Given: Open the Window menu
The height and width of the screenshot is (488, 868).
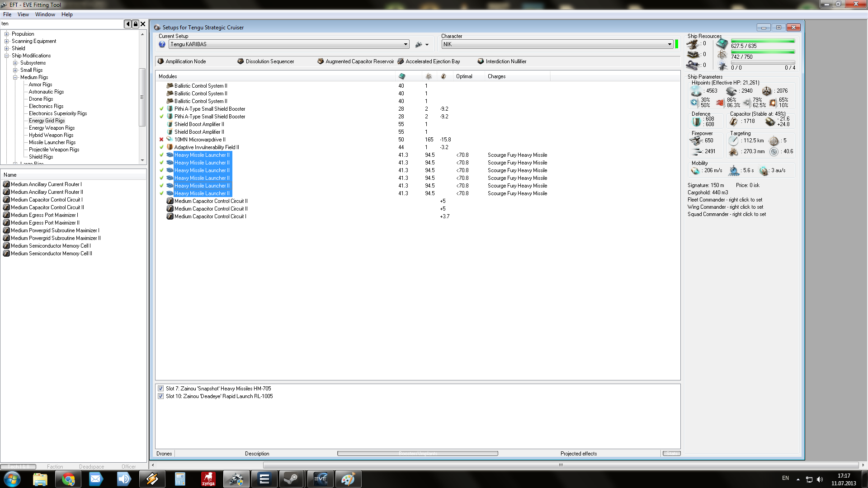Looking at the screenshot, I should [x=45, y=14].
